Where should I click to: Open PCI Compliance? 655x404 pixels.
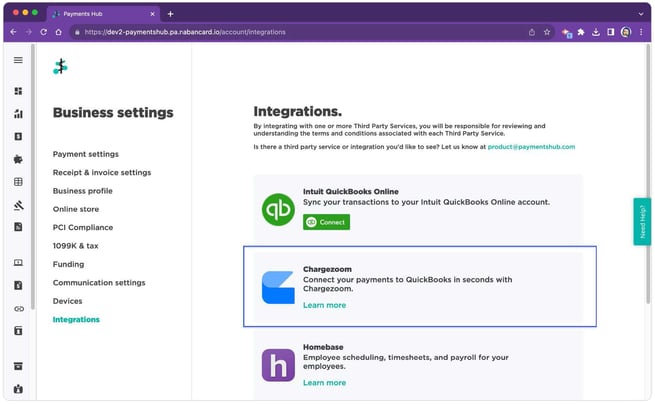tap(83, 228)
